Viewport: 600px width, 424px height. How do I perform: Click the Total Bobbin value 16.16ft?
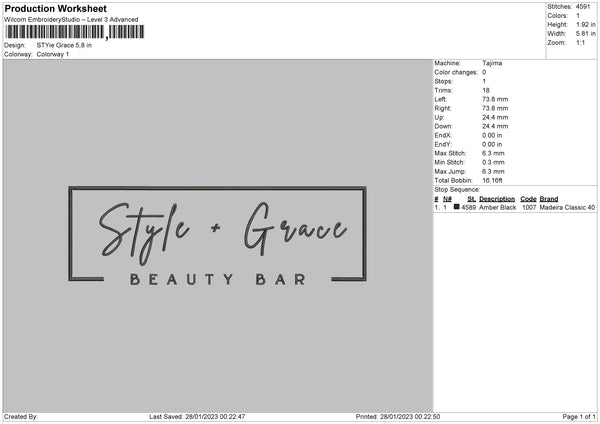point(492,180)
